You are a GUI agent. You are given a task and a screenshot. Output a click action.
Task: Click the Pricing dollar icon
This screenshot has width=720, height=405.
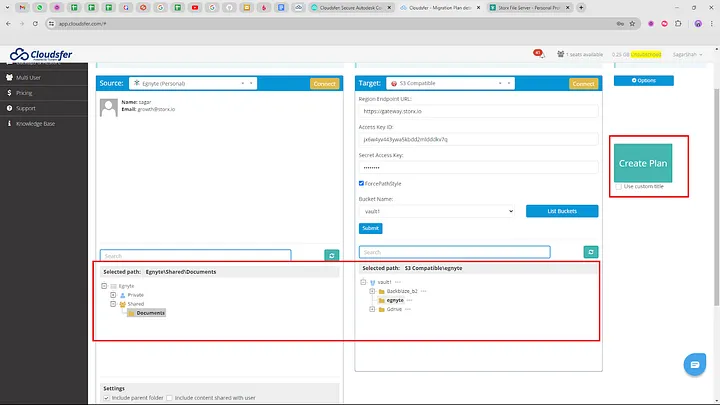(x=9, y=93)
